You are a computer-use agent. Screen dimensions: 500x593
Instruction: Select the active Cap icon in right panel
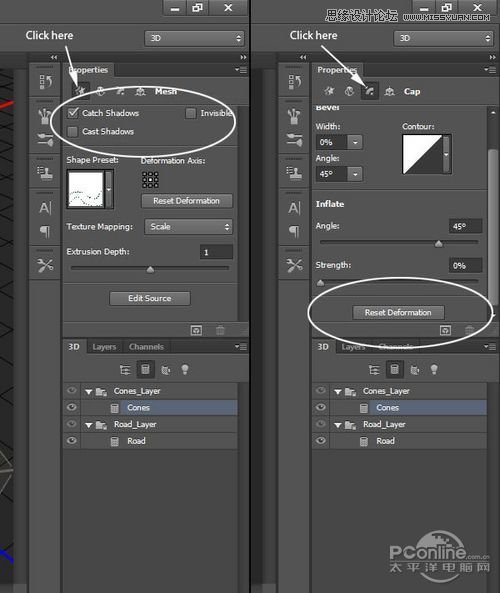click(x=370, y=91)
